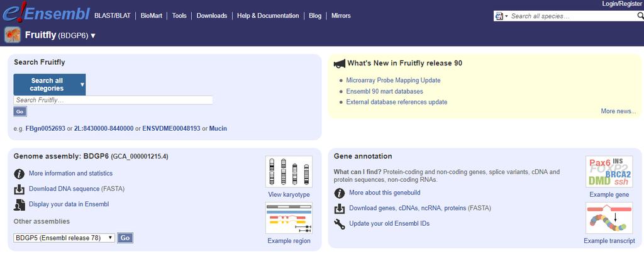Image resolution: width=644 pixels, height=256 pixels.
Task: Click the download icon beside Download DNA sequence
Action: pos(19,189)
